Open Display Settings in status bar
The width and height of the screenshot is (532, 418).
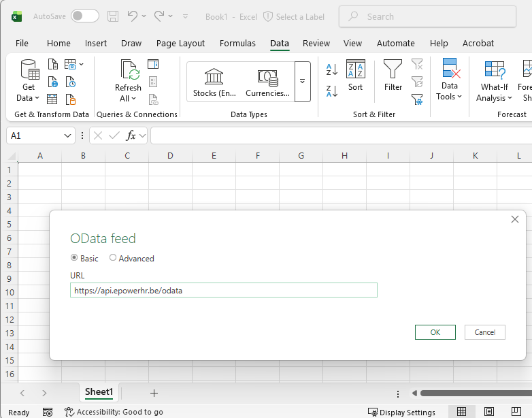[401, 413]
